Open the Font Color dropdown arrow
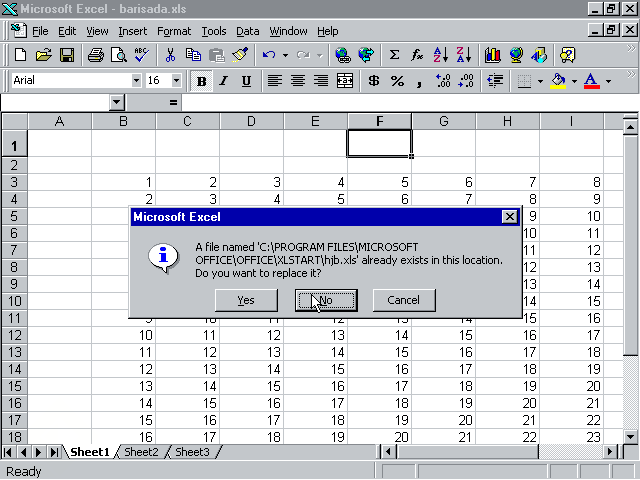The height and width of the screenshot is (480, 640). pos(608,81)
